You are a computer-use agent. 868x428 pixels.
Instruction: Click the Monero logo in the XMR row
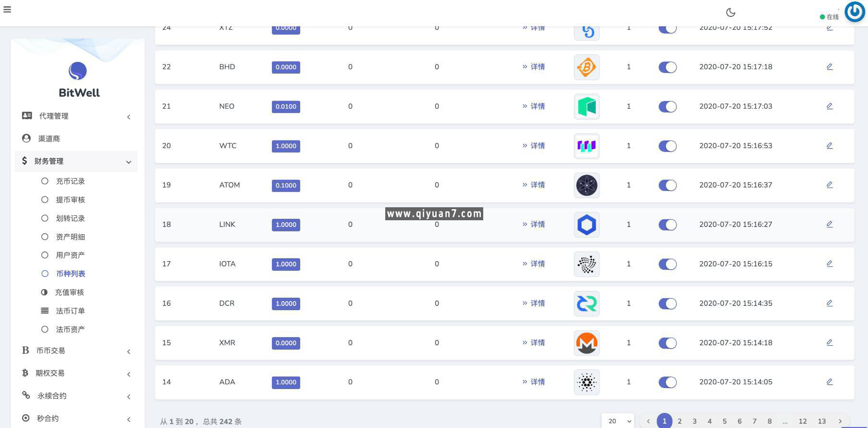(586, 343)
